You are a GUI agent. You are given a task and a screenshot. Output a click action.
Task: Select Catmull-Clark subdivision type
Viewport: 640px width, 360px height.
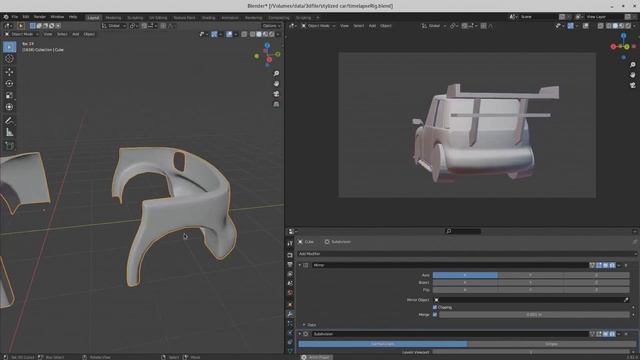pyautogui.click(x=383, y=344)
